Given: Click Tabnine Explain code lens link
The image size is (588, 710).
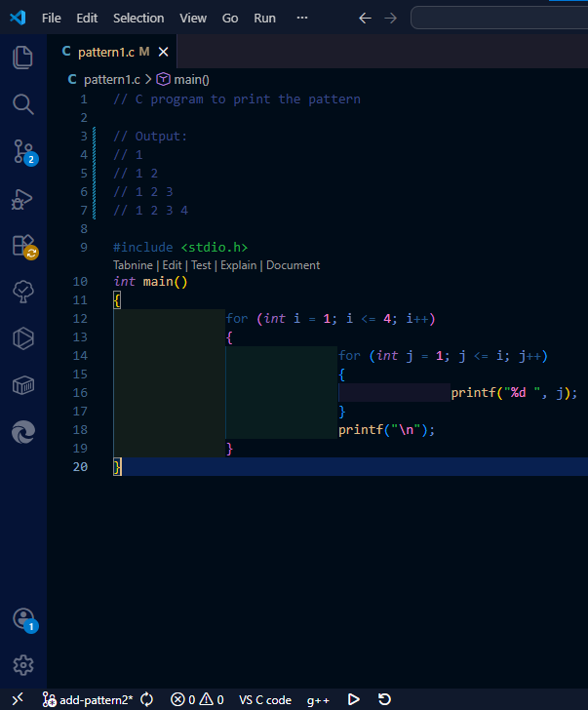Looking at the screenshot, I should coord(238,265).
